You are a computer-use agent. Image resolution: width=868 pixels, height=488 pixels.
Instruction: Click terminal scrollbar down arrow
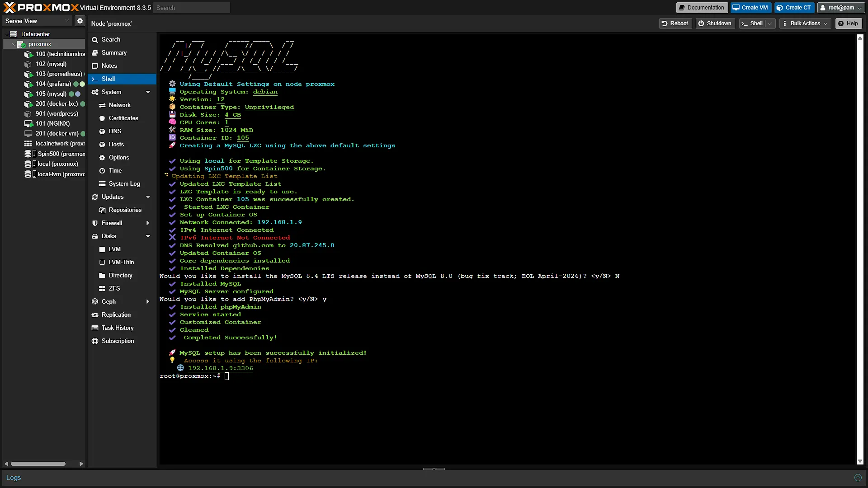pyautogui.click(x=860, y=461)
